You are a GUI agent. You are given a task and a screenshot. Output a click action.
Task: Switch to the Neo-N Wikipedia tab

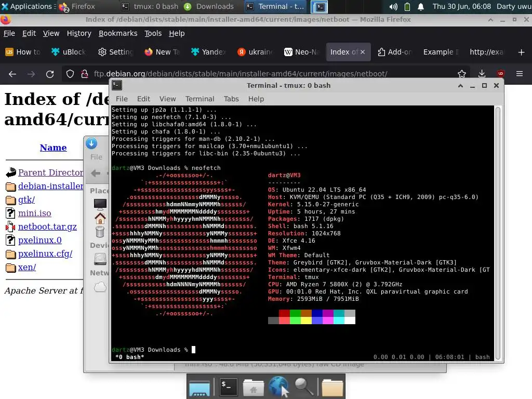click(x=301, y=52)
